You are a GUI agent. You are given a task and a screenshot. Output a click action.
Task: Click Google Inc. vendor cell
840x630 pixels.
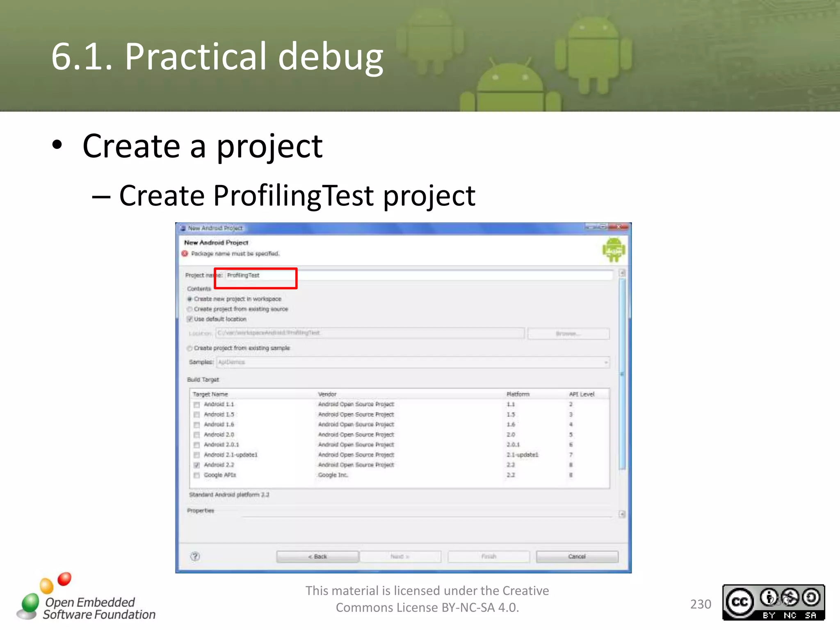333,475
